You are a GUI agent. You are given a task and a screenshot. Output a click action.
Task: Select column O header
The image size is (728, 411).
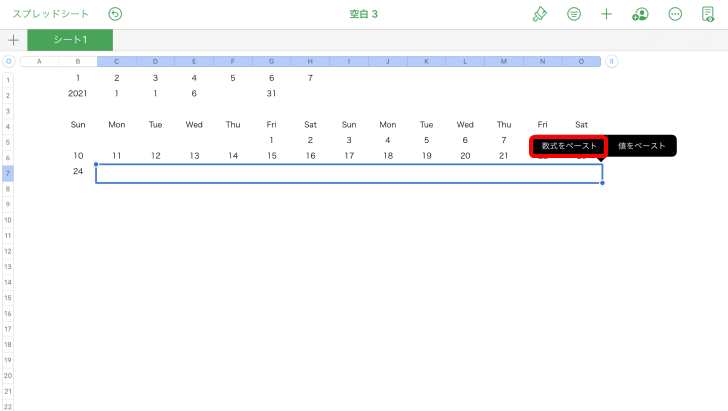pos(581,61)
